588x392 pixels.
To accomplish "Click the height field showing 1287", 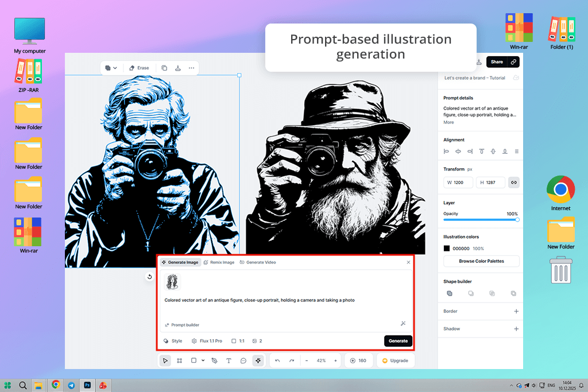I will (x=490, y=183).
